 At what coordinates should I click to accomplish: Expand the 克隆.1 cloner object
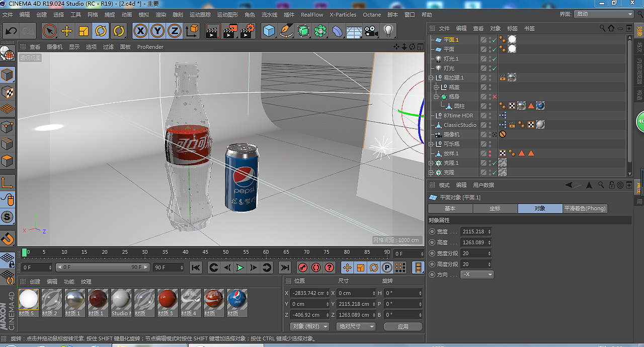431,163
